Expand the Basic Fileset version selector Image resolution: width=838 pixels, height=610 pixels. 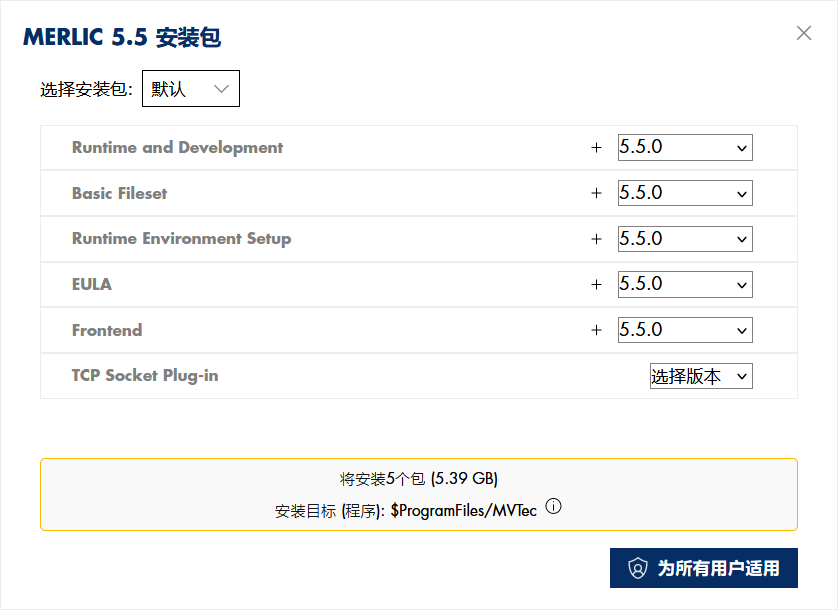[x=685, y=194]
